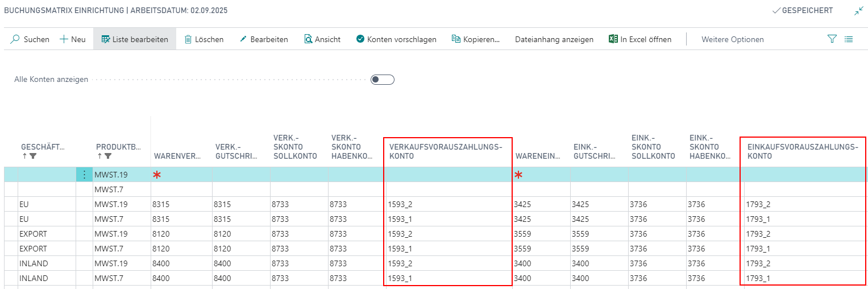Click the Excel icon to open in Excel
This screenshot has width=868, height=289.
coord(613,39)
